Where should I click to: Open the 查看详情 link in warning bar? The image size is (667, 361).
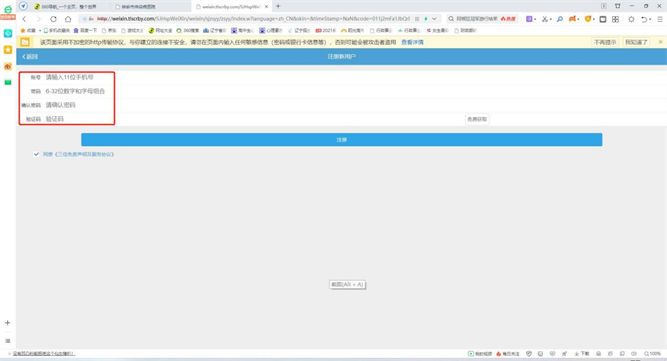pyautogui.click(x=412, y=42)
